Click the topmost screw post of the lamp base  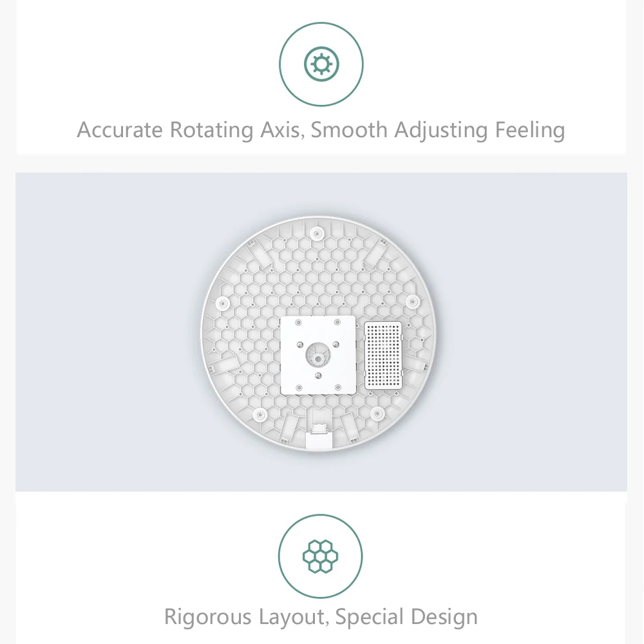317,234
